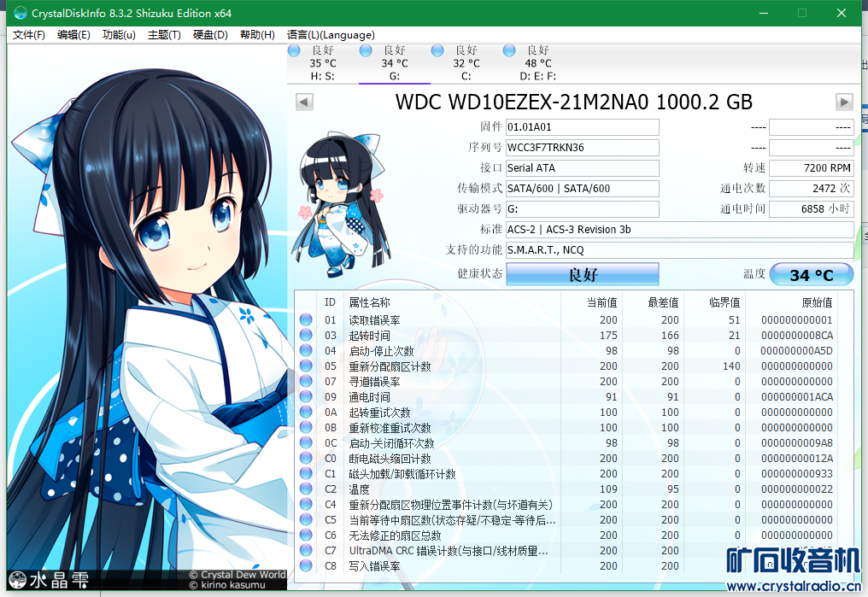The width and height of the screenshot is (868, 597).
Task: Select the G: disk tab at 34 °C
Action: coord(395,63)
